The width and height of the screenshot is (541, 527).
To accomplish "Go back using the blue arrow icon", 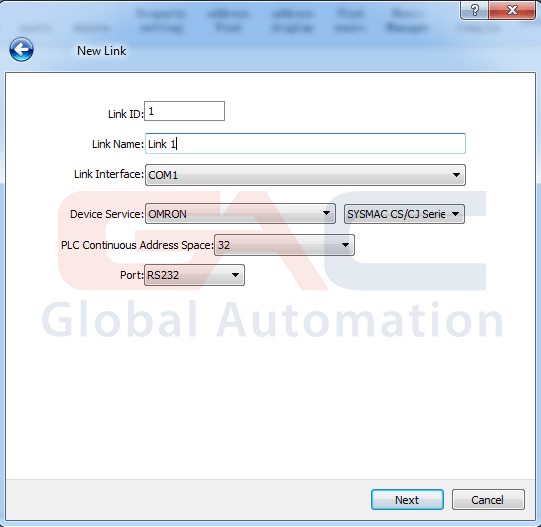I will [21, 50].
